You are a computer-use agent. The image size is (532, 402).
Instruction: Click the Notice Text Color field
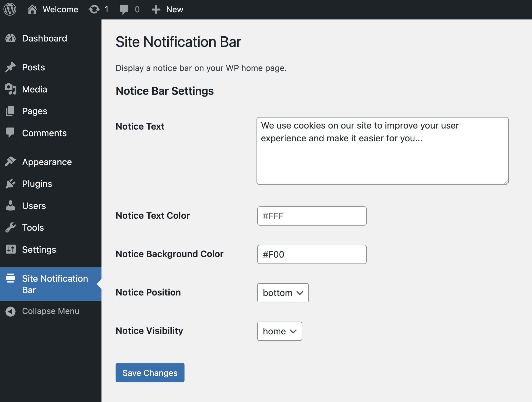tap(312, 216)
